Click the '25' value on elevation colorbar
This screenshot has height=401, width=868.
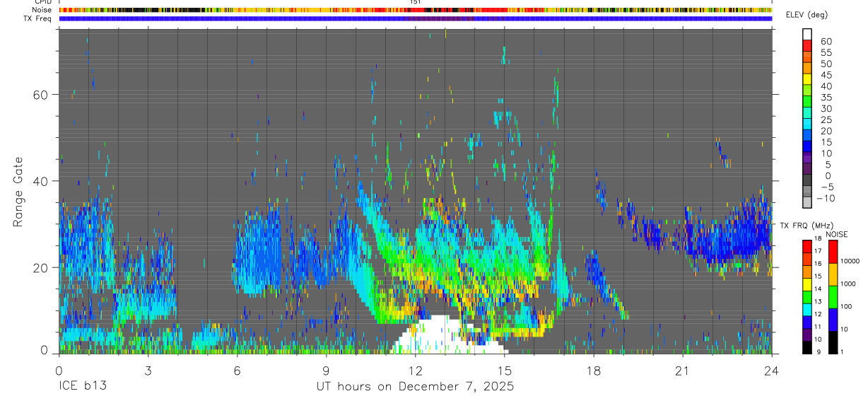point(826,120)
